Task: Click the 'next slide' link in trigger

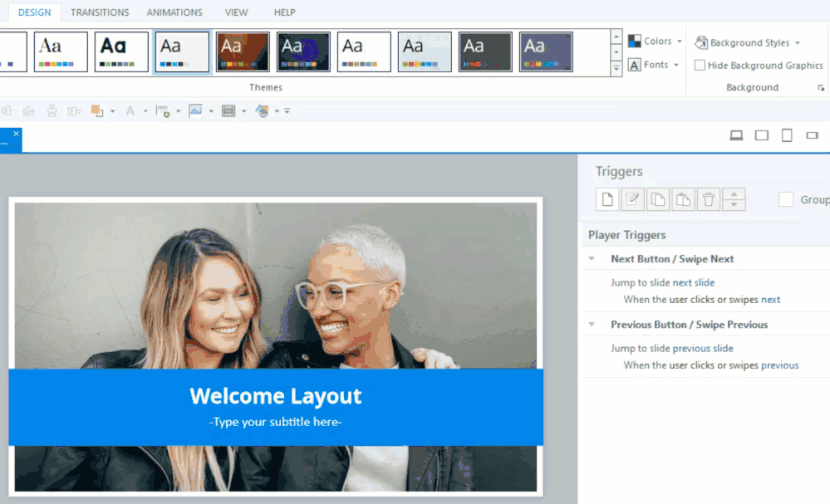Action: click(693, 283)
